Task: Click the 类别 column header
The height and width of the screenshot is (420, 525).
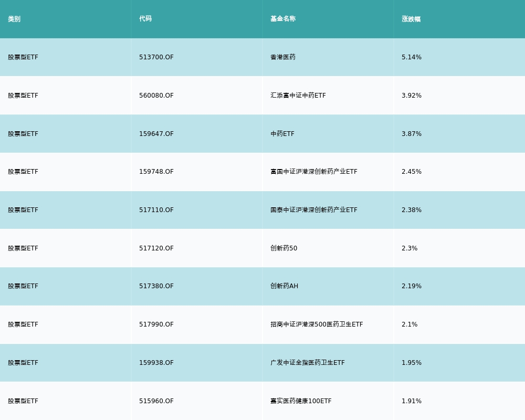Action: pyautogui.click(x=14, y=19)
